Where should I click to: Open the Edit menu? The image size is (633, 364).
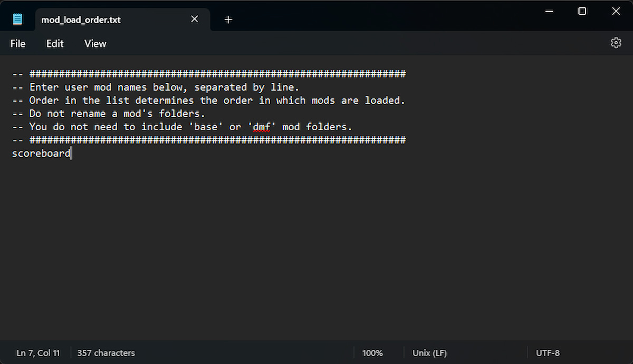point(55,44)
